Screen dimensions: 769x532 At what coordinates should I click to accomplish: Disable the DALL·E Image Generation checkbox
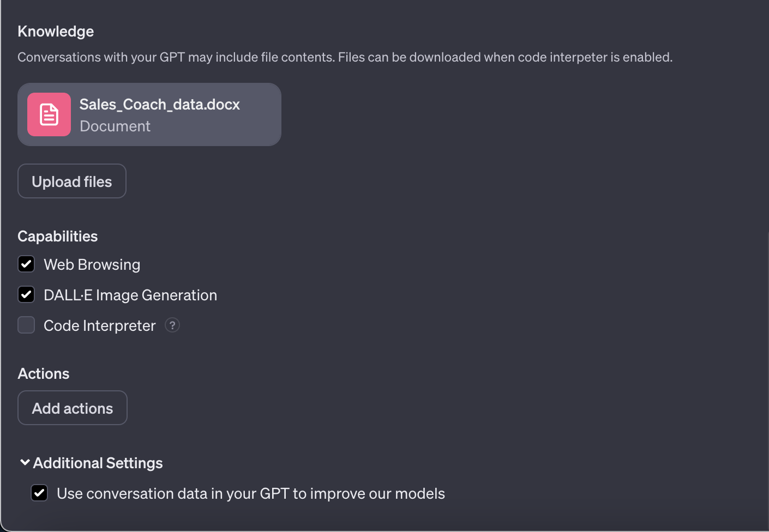[x=26, y=295]
